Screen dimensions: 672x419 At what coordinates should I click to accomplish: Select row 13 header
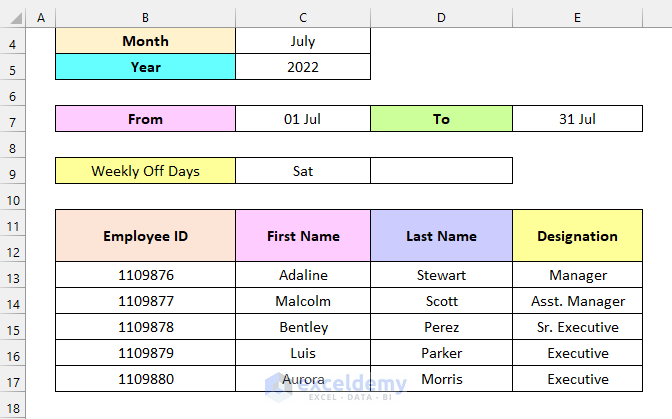[14, 275]
